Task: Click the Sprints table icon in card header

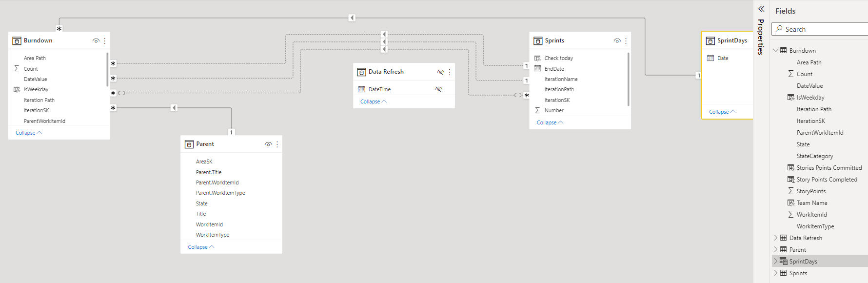Action: [538, 41]
